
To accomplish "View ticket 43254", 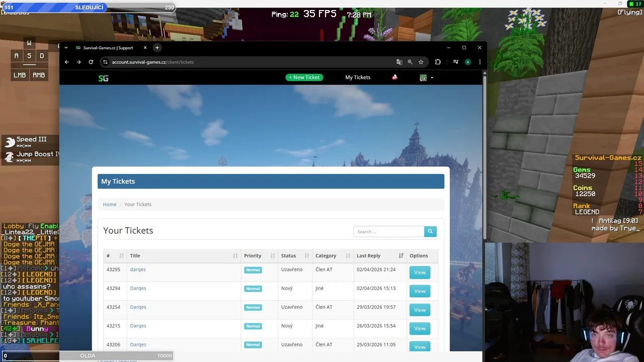I will point(420,310).
